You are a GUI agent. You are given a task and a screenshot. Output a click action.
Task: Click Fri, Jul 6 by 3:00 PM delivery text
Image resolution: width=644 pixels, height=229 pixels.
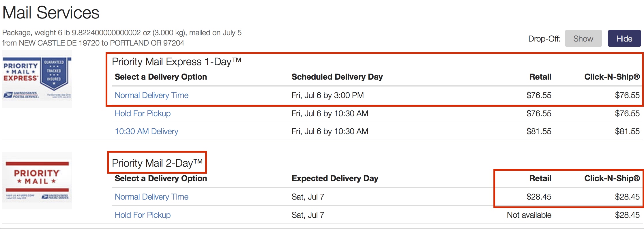pyautogui.click(x=327, y=95)
